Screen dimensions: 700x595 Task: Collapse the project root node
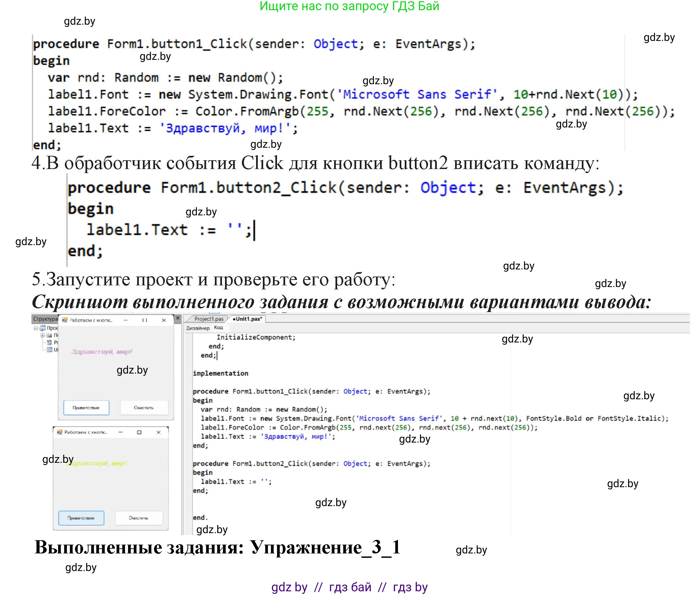(x=36, y=328)
